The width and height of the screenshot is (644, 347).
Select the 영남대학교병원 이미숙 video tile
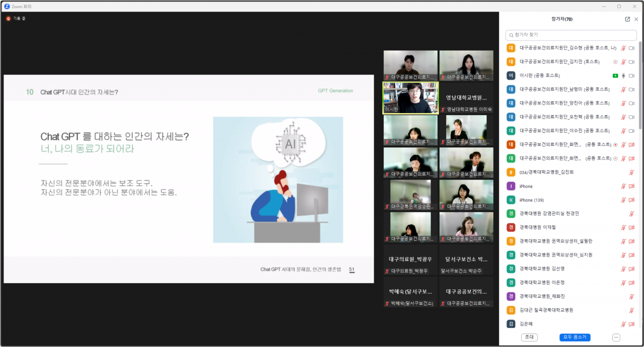[x=466, y=98]
